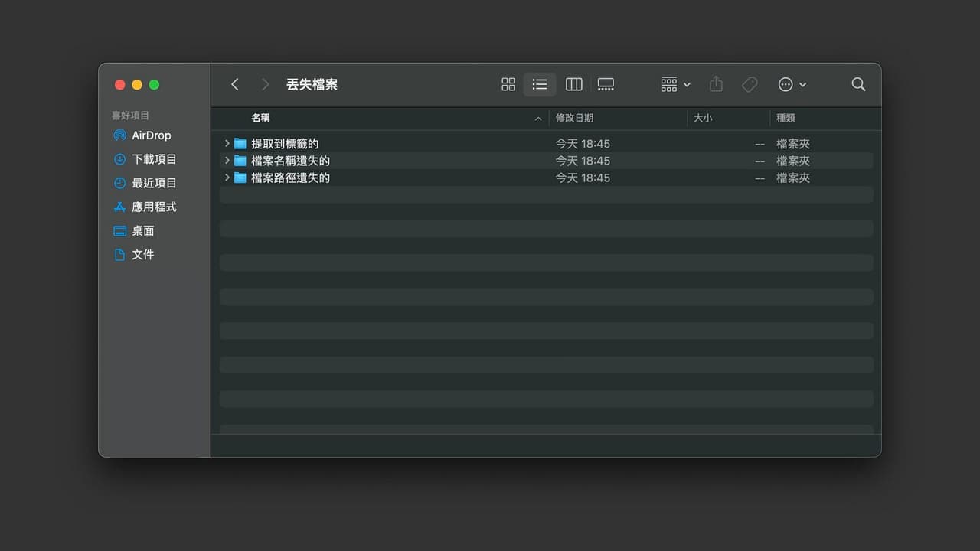Switch to column view

574,84
